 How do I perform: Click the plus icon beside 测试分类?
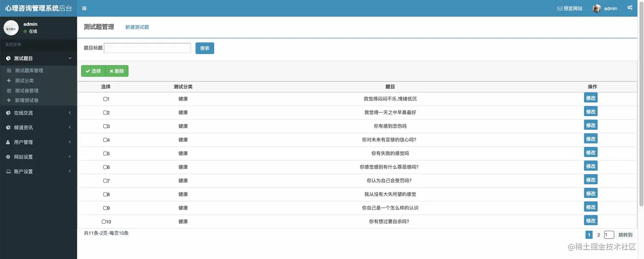coord(9,81)
